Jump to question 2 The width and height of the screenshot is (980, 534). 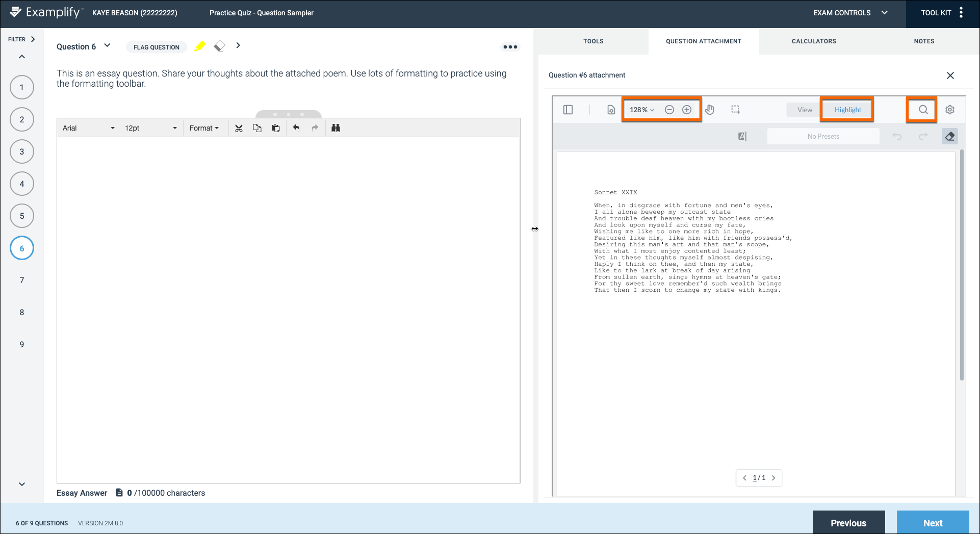(x=22, y=119)
